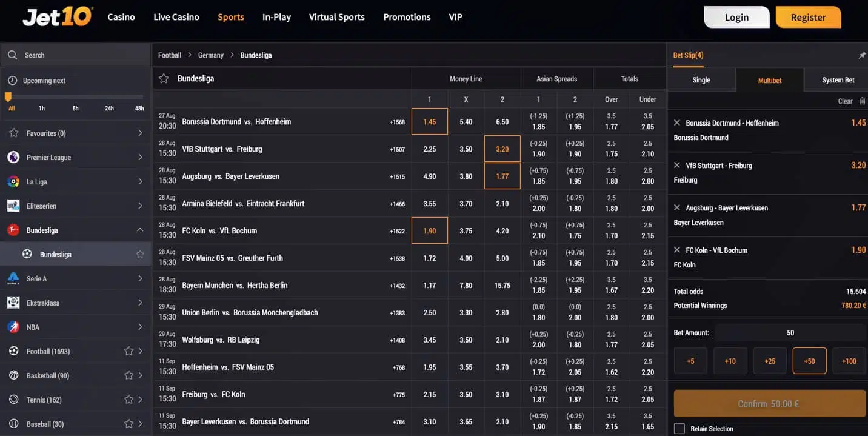Click the Ekstraklasa logo icon
The height and width of the screenshot is (436, 868).
coord(13,303)
